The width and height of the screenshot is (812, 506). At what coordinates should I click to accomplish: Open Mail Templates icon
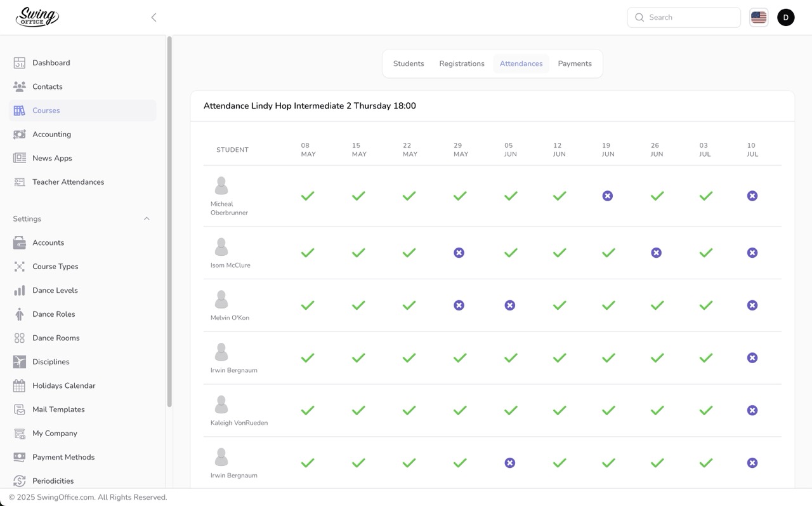point(20,409)
